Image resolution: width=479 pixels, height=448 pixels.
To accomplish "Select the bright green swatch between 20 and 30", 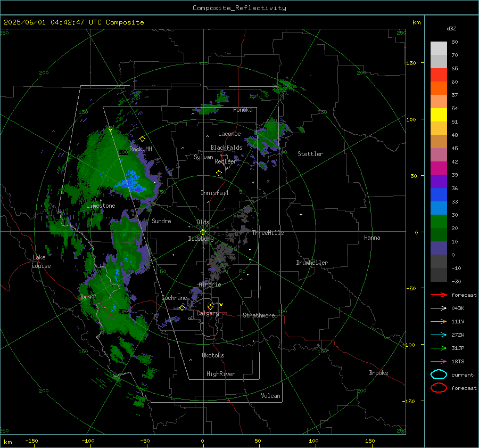I will tap(439, 222).
